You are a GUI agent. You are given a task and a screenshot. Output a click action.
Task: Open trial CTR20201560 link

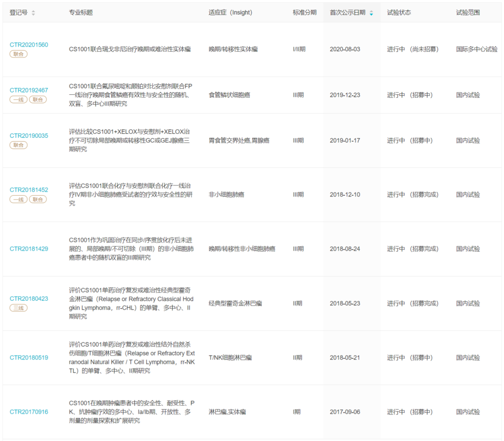pyautogui.click(x=29, y=45)
